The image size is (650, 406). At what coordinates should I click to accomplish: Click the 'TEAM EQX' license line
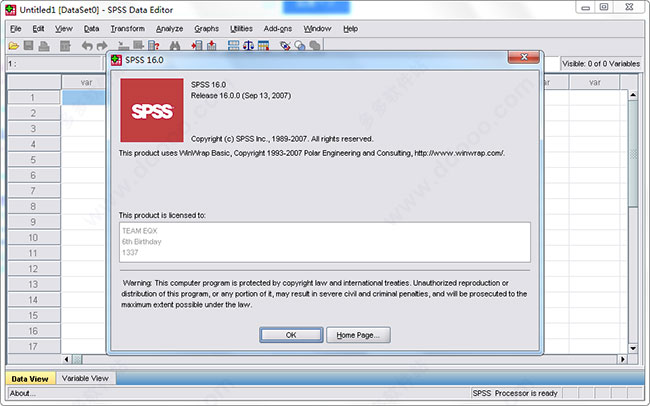click(x=140, y=231)
